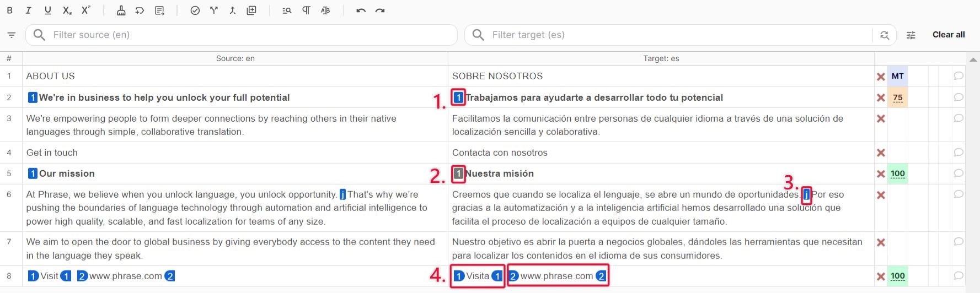Toggle confirmation X for segment 4
This screenshot has width=980, height=293.
click(881, 153)
